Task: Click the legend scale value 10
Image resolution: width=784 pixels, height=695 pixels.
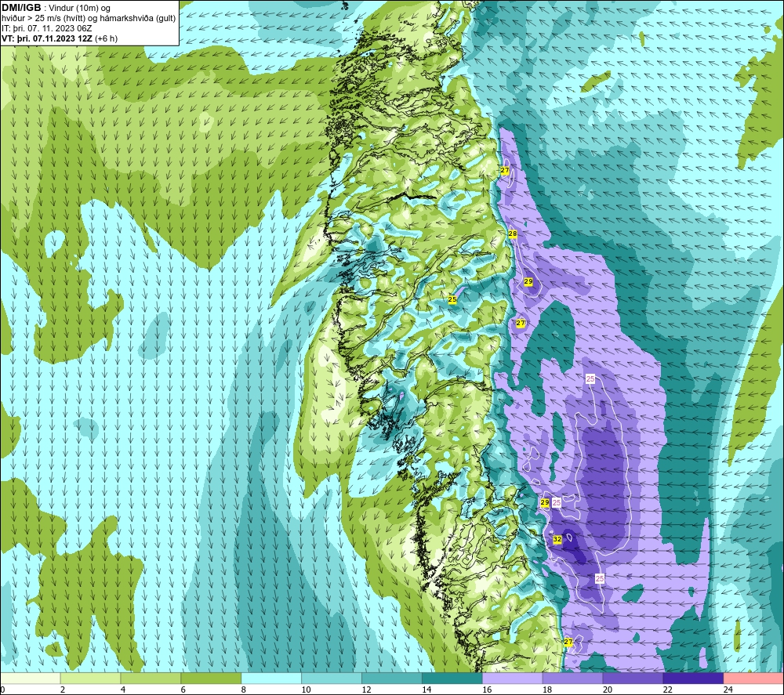Action: 306,690
